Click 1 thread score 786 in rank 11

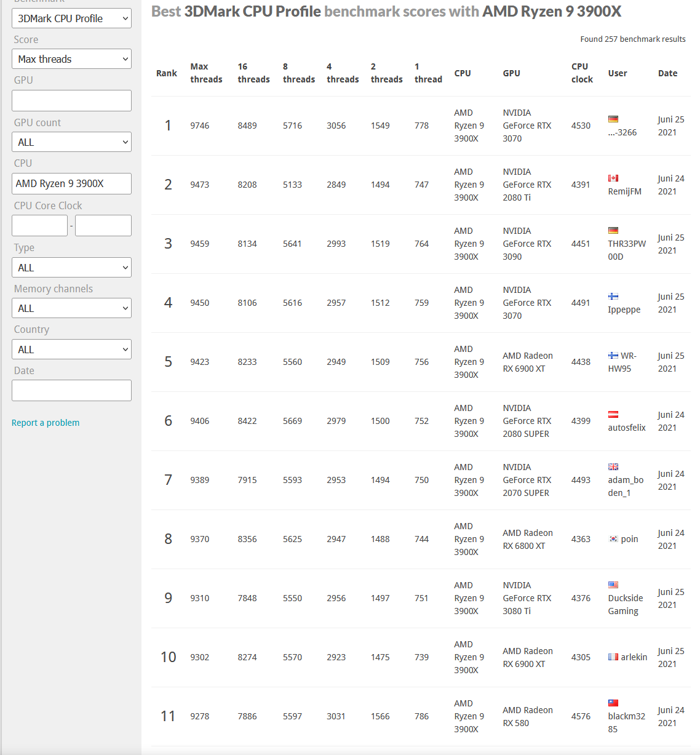421,716
